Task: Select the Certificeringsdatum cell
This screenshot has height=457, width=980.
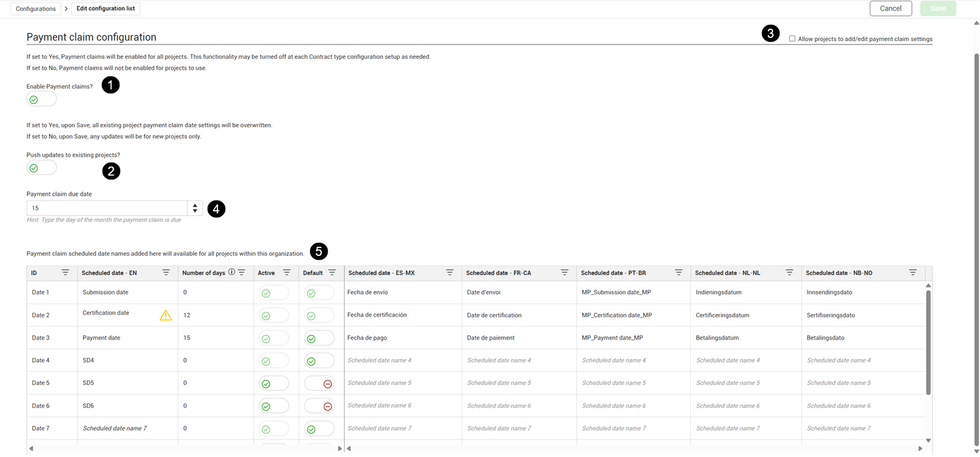Action: pos(746,315)
